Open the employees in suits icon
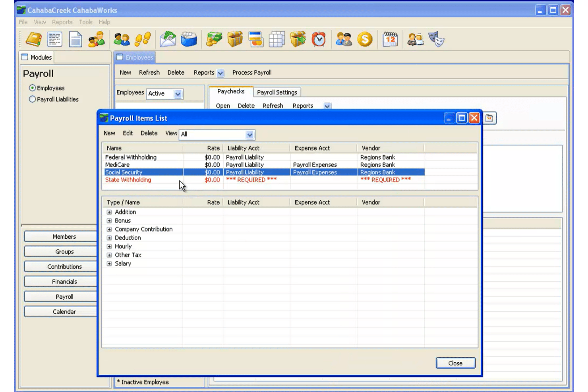The image size is (588, 392). 344,39
